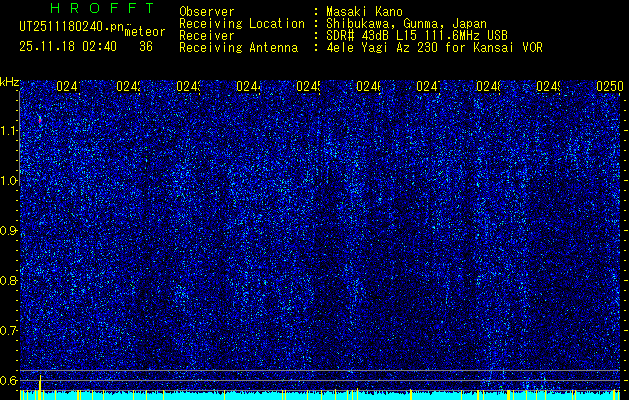The image size is (629, 400).
Task: Click the 0.8 kHz axis label
Action: pos(9,280)
